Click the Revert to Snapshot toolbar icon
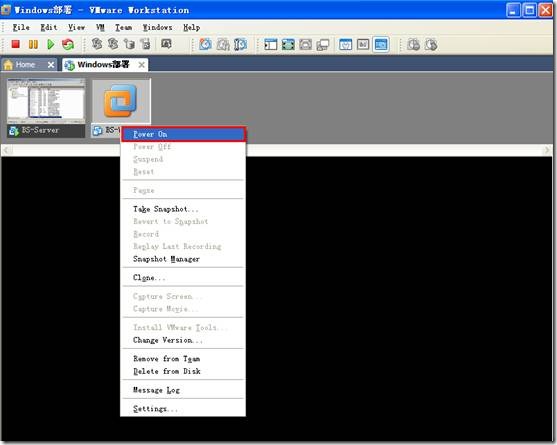The width and height of the screenshot is (557, 445). point(223,44)
